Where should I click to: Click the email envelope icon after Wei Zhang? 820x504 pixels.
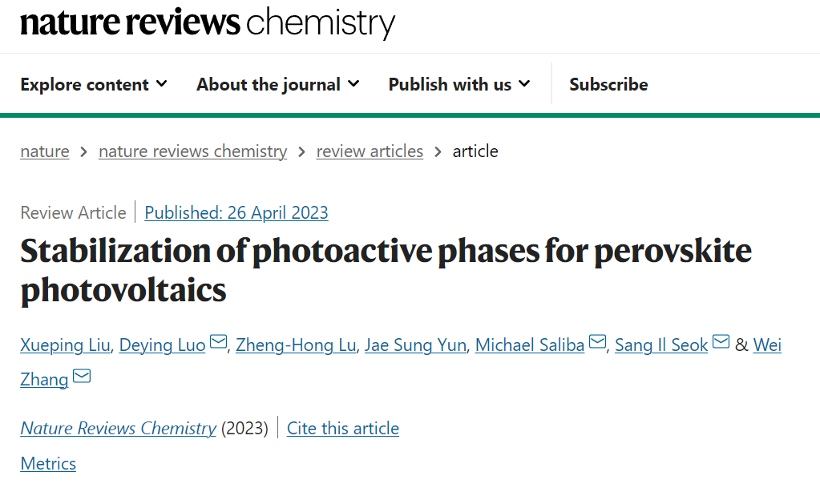pos(82,376)
